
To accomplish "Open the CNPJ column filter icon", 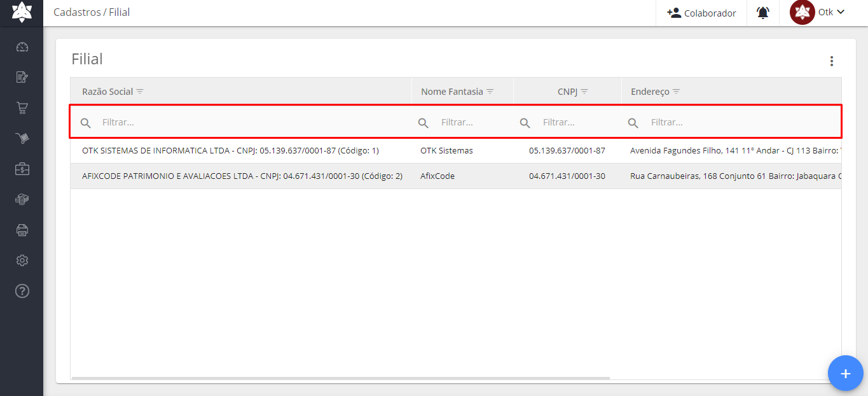I will 584,92.
